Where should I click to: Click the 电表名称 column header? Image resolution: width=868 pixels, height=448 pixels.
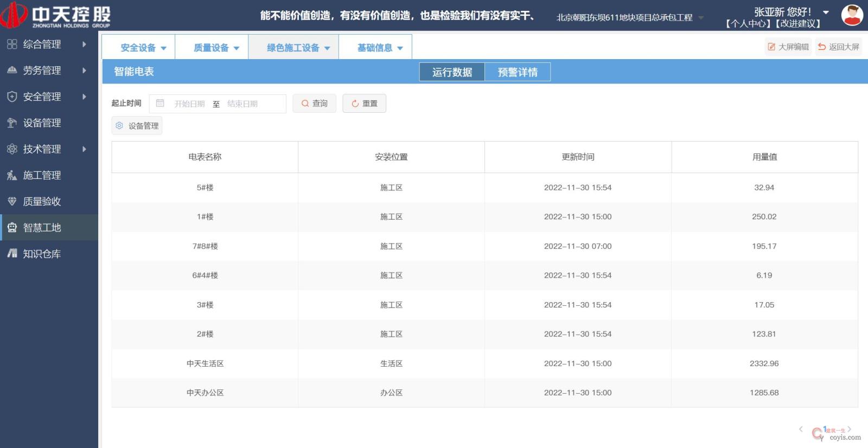[x=205, y=157]
